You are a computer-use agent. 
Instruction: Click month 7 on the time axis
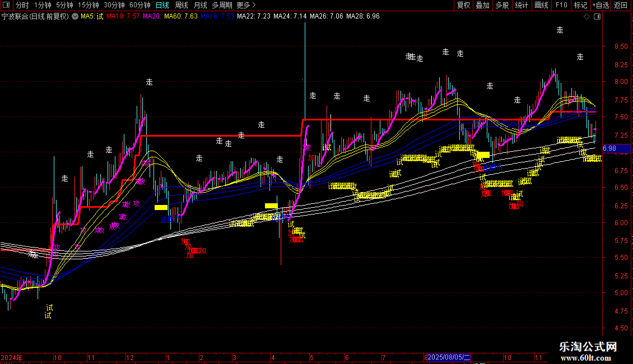384,358
